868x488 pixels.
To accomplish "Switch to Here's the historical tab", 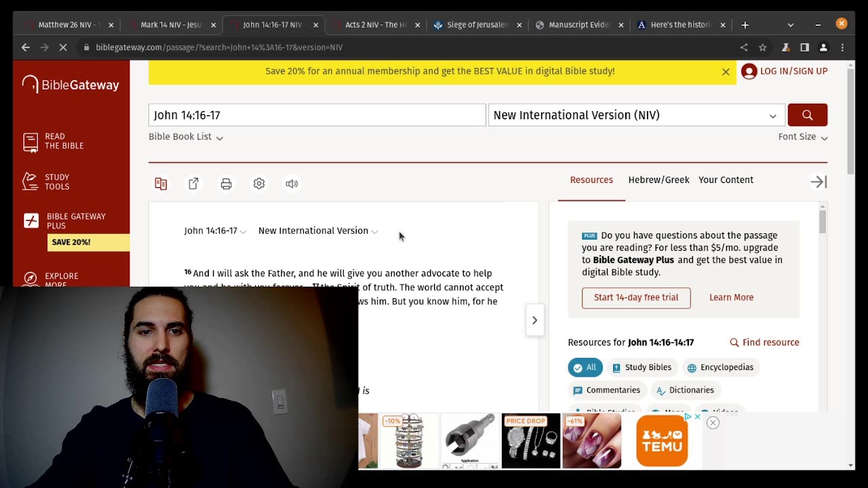I will coord(681,25).
